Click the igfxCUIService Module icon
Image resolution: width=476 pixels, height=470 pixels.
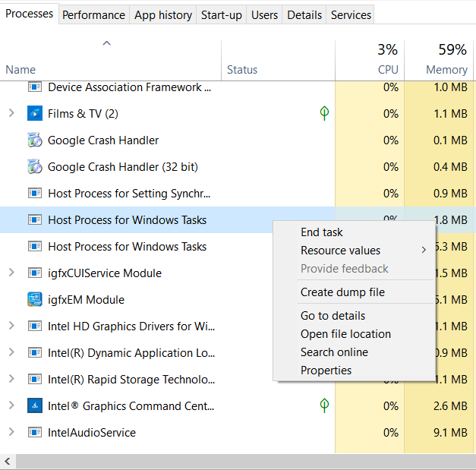34,273
